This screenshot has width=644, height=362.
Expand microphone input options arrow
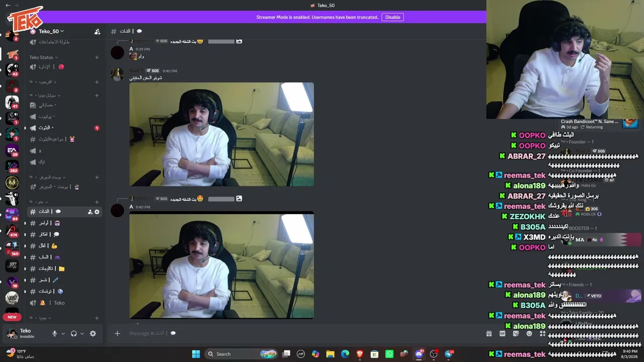(x=63, y=333)
